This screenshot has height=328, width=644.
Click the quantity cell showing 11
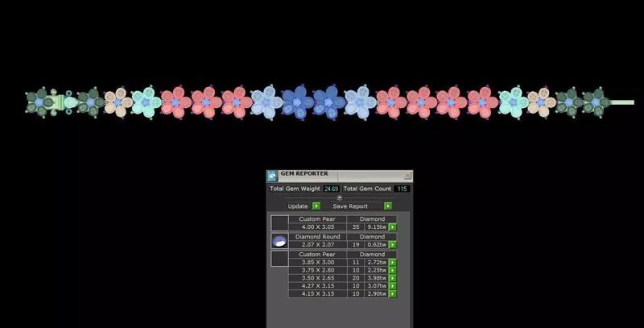click(356, 262)
